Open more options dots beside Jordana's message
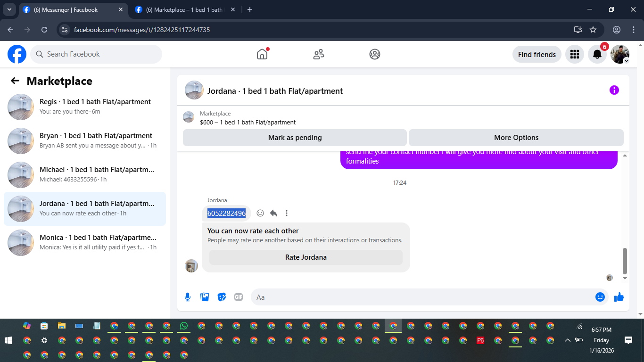Image resolution: width=644 pixels, height=362 pixels. tap(287, 213)
